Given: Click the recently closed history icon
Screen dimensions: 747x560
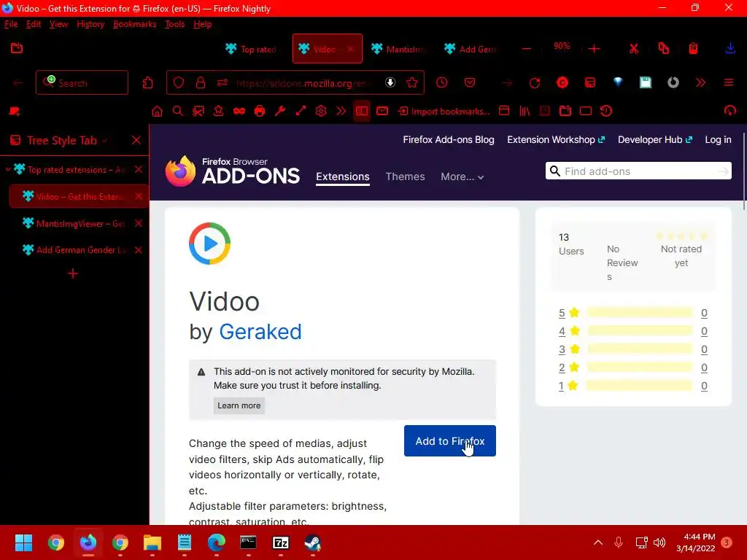Looking at the screenshot, I should [x=606, y=112].
